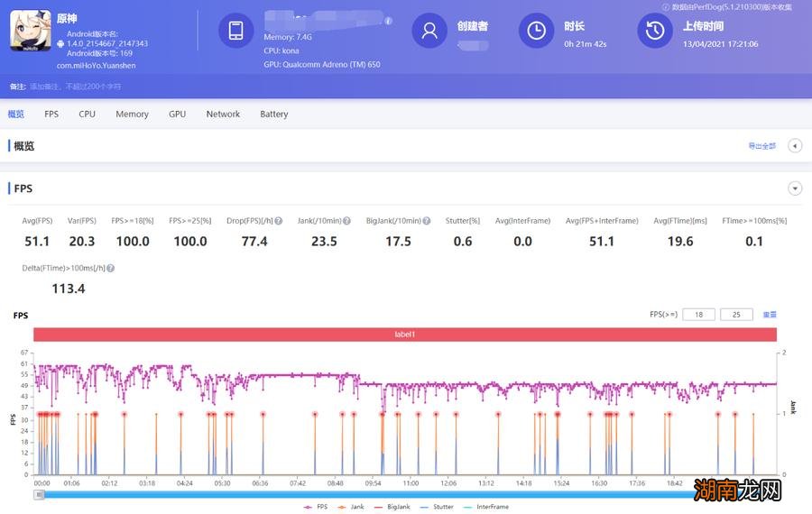Click the creator person icon
The height and width of the screenshot is (514, 812).
[x=429, y=31]
